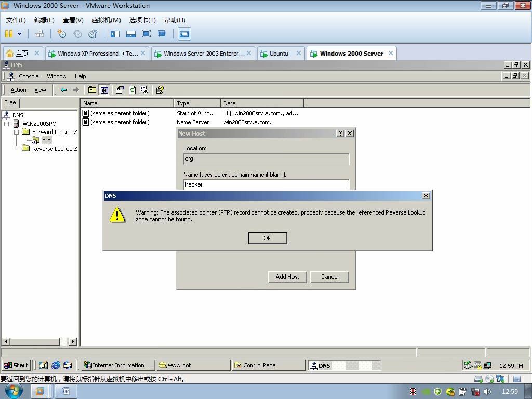532x399 pixels.
Task: Click the Windows 2000 Start button
Action: coord(16,365)
